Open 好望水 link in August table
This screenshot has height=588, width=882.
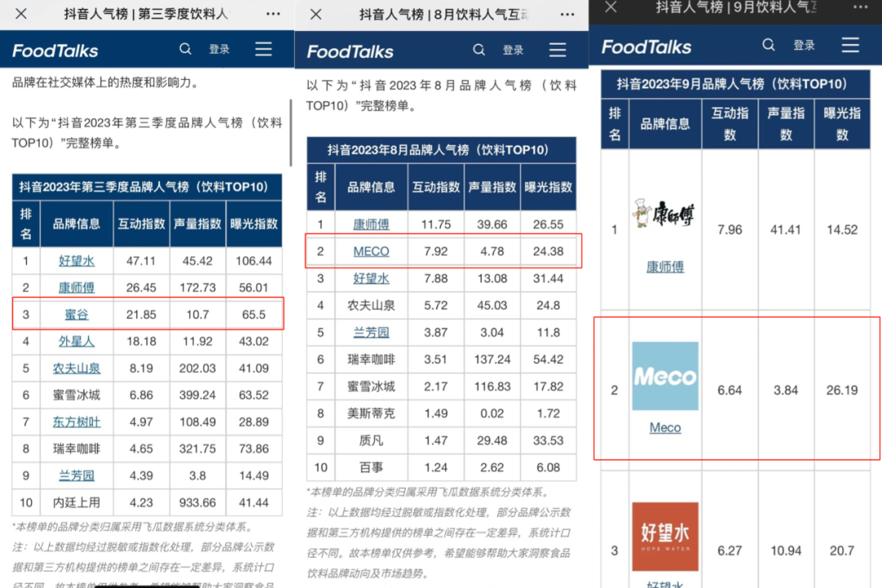[x=372, y=278]
